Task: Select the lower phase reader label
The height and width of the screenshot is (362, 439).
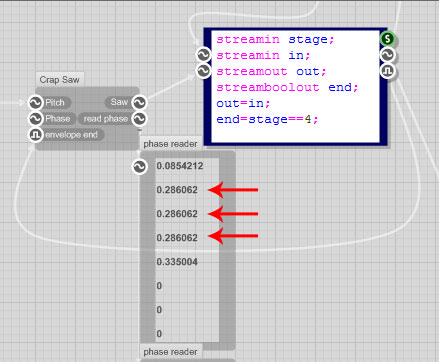Action: (170, 352)
